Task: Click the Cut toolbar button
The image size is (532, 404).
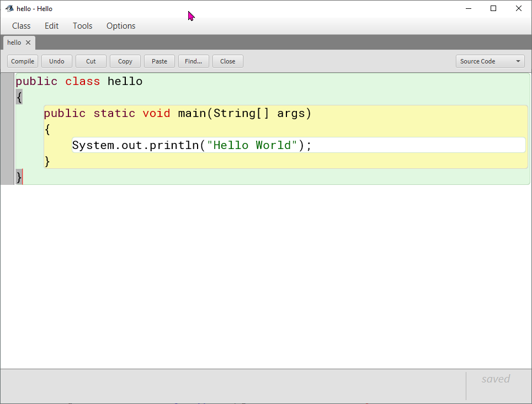Action: click(x=91, y=61)
